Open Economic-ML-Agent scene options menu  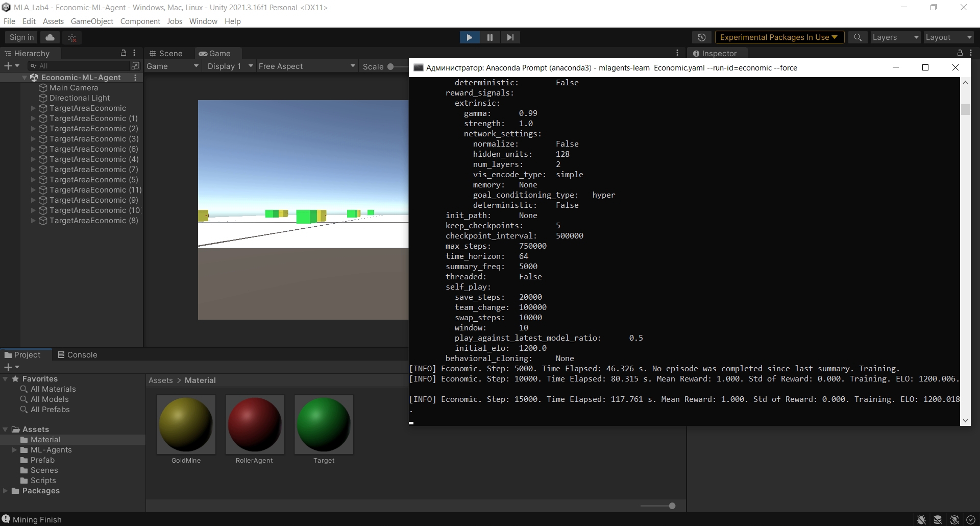[135, 77]
